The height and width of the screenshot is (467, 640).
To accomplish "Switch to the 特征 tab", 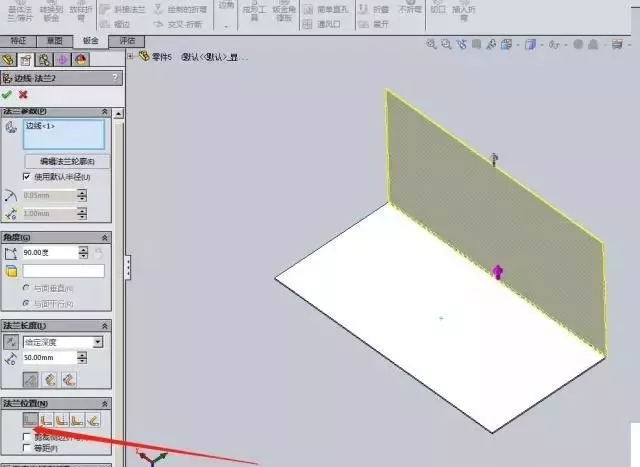I will pyautogui.click(x=19, y=41).
